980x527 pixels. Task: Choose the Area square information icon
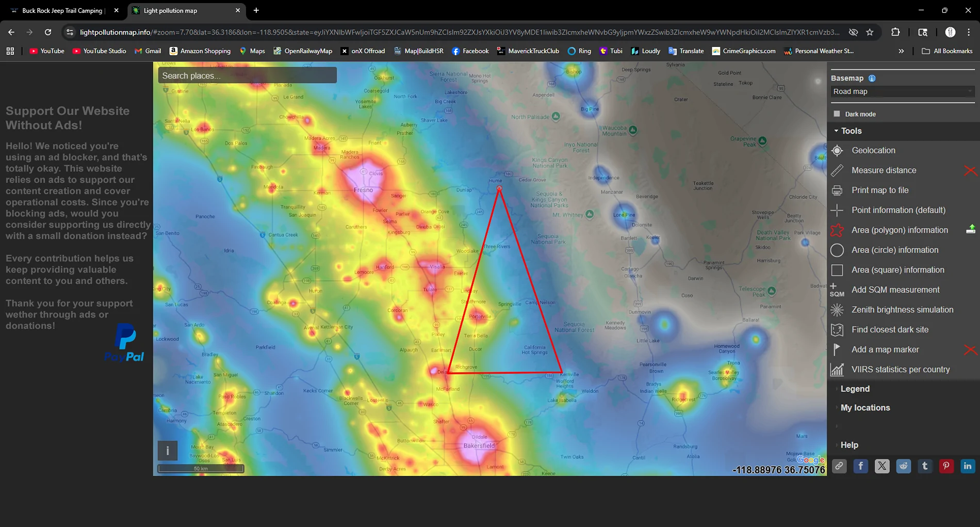837,270
